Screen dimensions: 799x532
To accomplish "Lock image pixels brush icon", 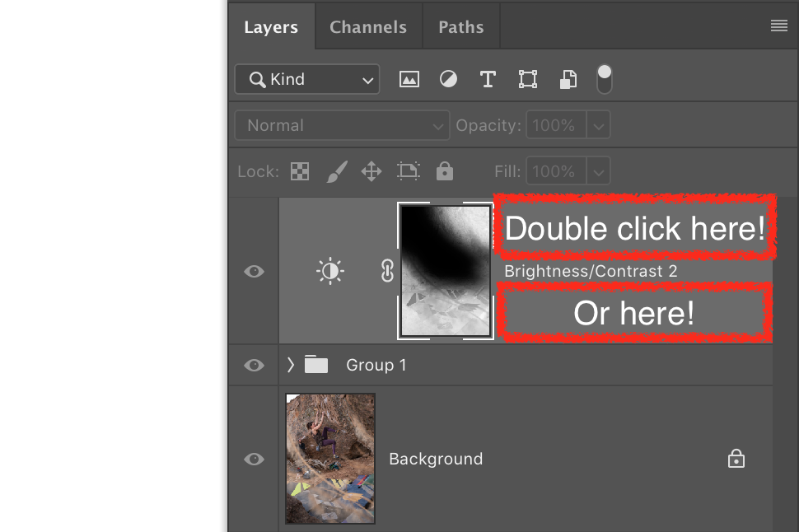I will 337,171.
